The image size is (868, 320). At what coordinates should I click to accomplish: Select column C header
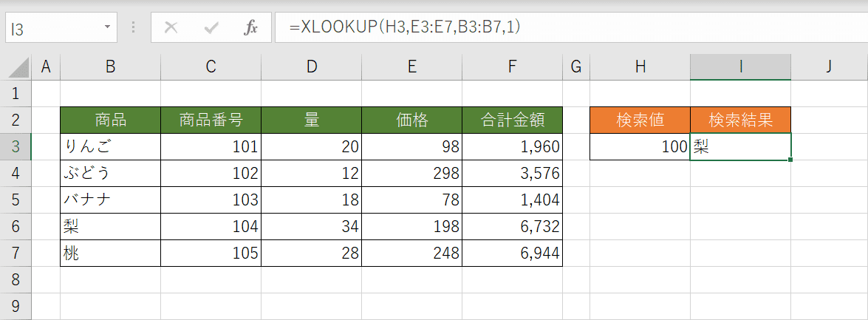click(211, 67)
